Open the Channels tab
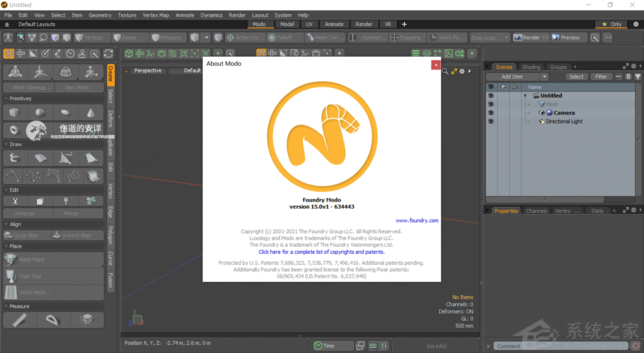The image size is (644, 353). 536,211
